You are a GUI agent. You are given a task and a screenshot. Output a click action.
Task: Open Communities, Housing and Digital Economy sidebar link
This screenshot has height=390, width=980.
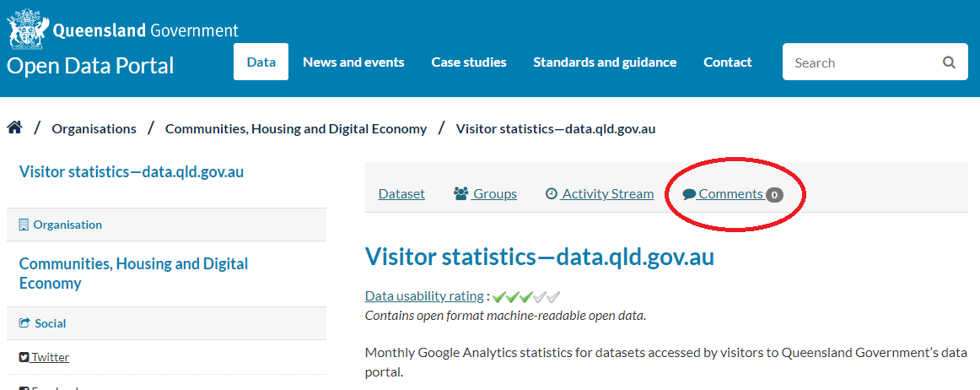(x=133, y=274)
